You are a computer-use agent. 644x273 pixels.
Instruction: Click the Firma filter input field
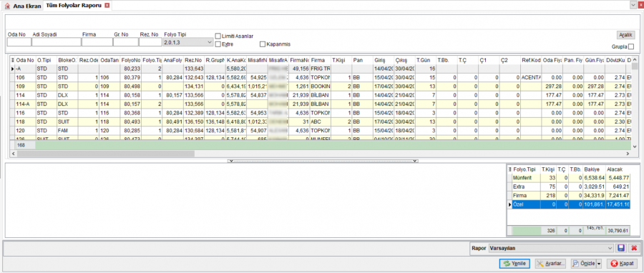97,42
